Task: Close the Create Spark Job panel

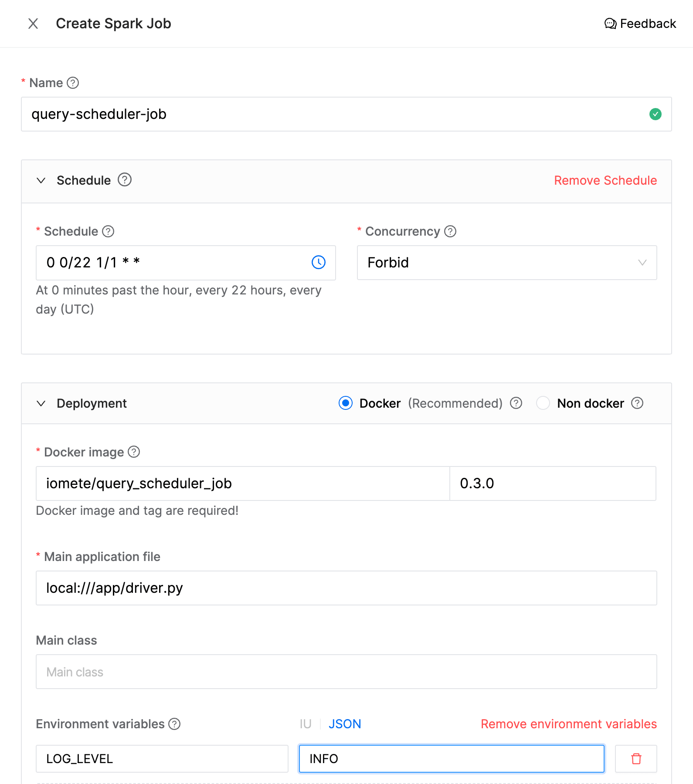Action: (33, 24)
